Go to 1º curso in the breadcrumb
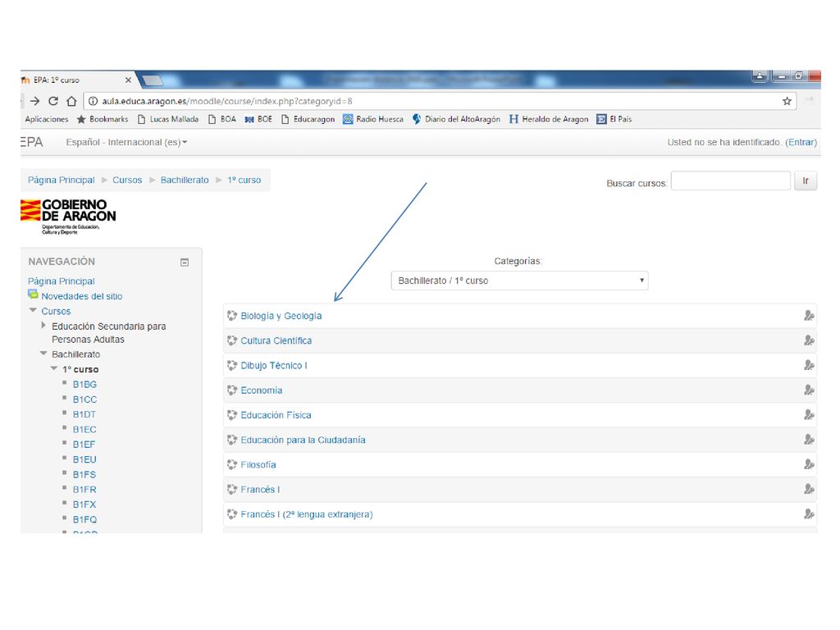This screenshot has height=630, width=840. click(244, 180)
